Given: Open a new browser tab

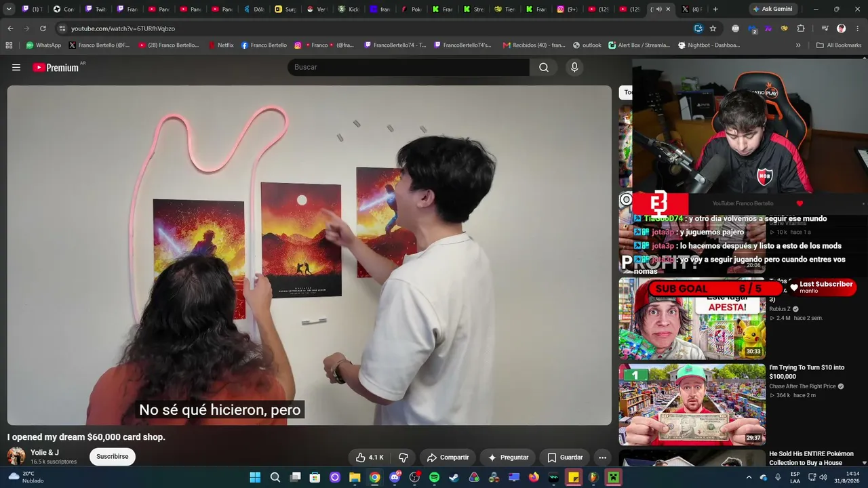Looking at the screenshot, I should [x=715, y=9].
